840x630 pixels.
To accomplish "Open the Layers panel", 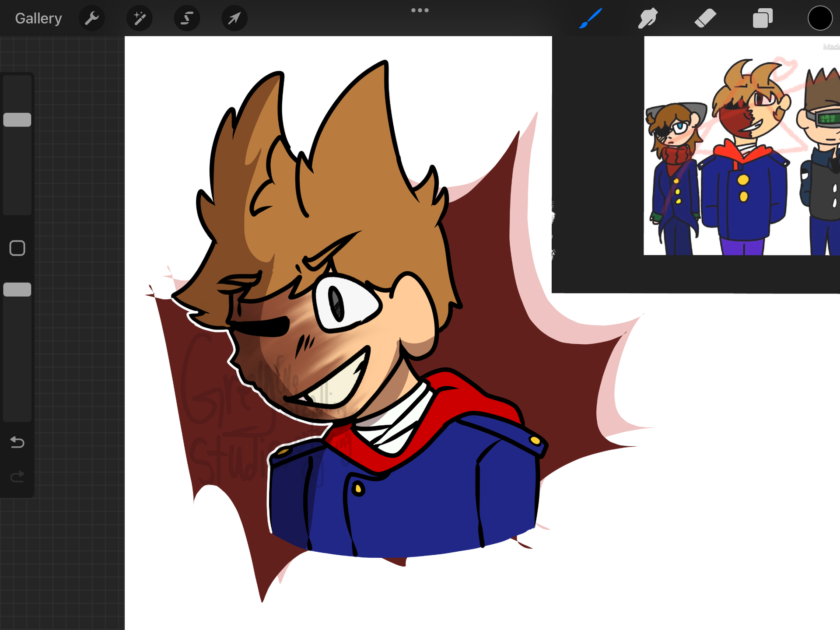I will (763, 18).
